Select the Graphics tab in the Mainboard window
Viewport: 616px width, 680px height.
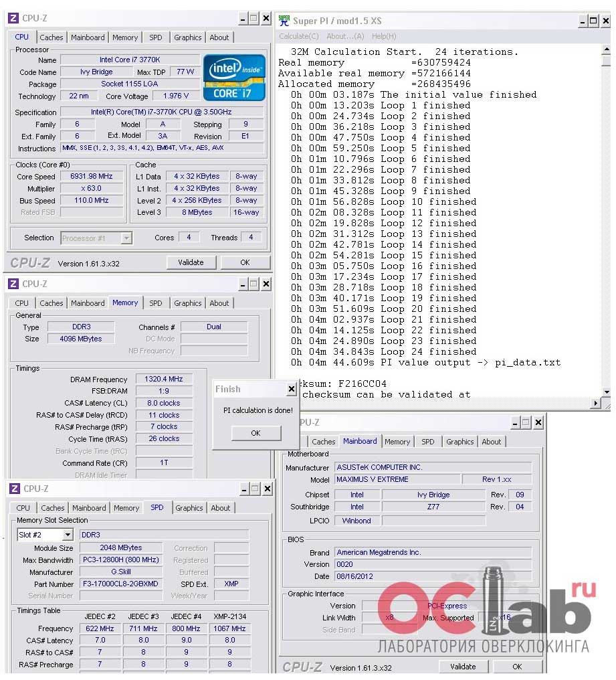(x=459, y=442)
